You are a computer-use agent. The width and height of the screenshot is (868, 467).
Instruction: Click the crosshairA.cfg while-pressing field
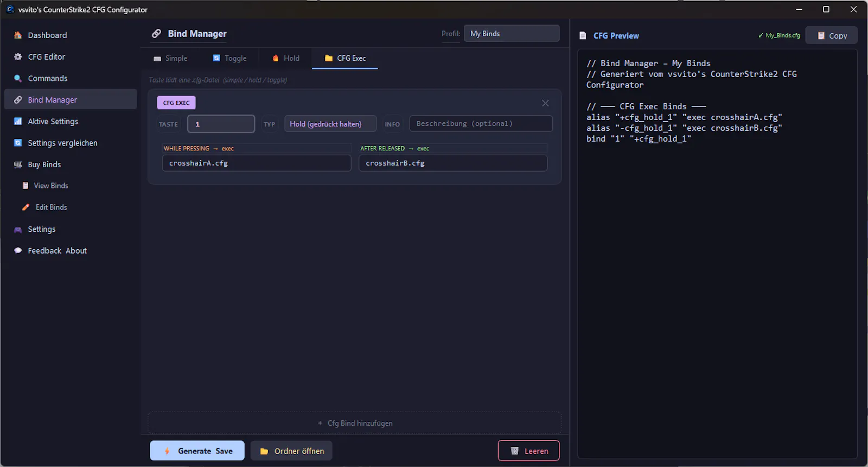(x=257, y=163)
